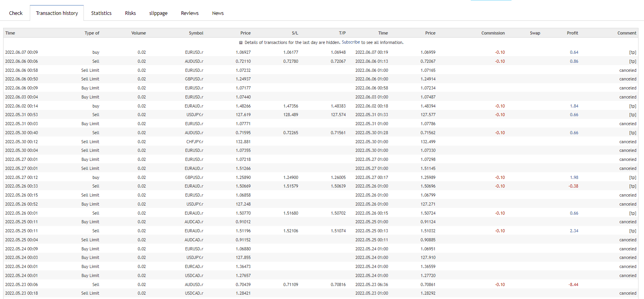This screenshot has width=644, height=299.
Task: Click close price 127.910
Action: [x=428, y=257]
